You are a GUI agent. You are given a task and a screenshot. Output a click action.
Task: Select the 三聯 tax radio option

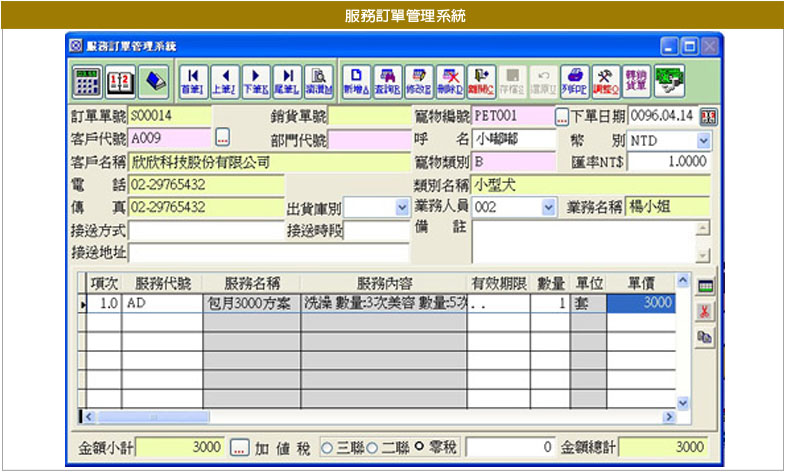(x=327, y=447)
